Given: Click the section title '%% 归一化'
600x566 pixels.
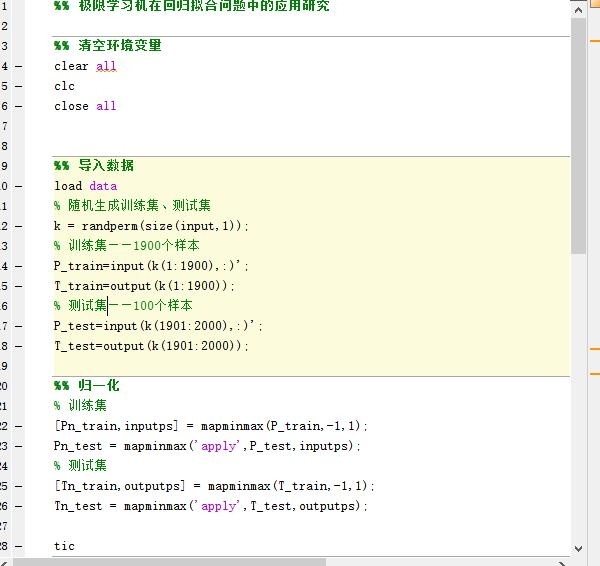Looking at the screenshot, I should [x=86, y=385].
